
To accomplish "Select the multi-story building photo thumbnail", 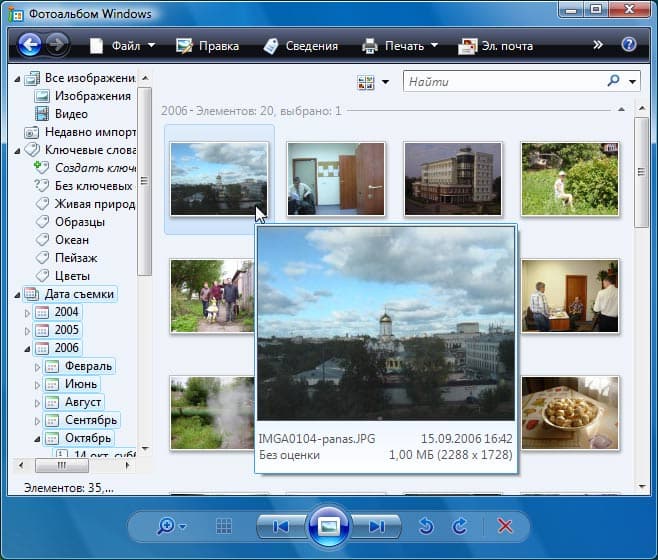I will [453, 179].
